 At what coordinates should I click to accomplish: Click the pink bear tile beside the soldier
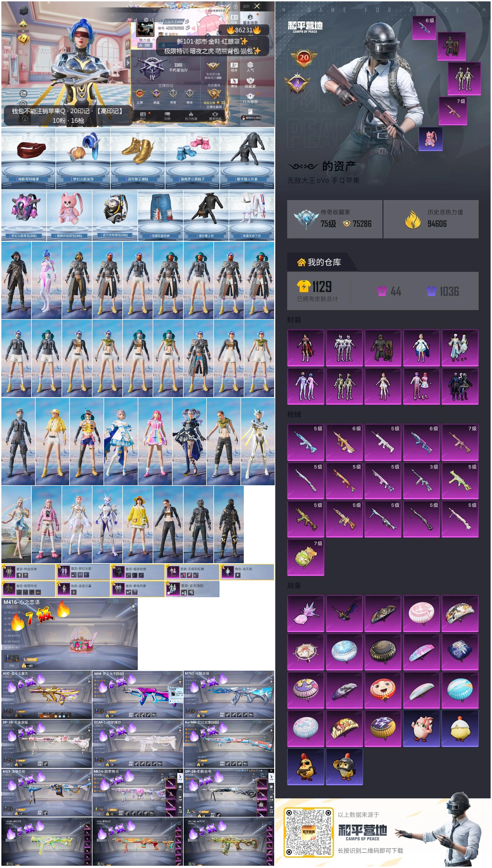tap(430, 139)
